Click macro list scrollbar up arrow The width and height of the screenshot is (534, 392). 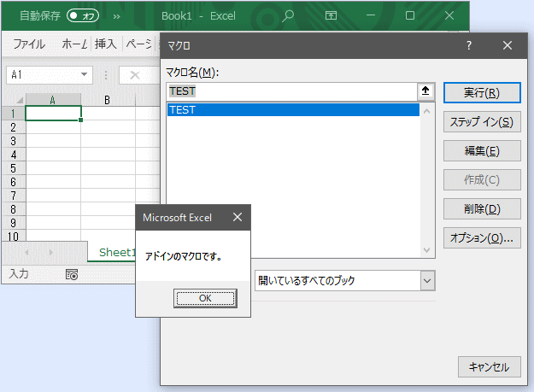tap(426, 111)
